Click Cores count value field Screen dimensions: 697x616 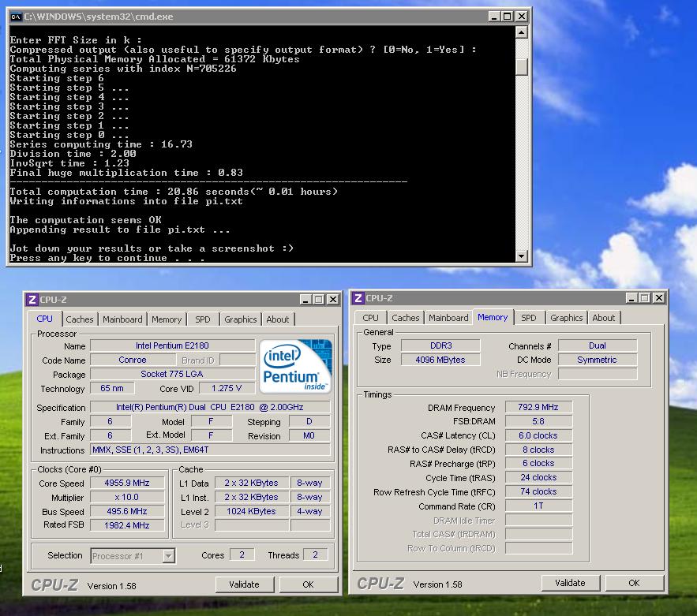(242, 554)
